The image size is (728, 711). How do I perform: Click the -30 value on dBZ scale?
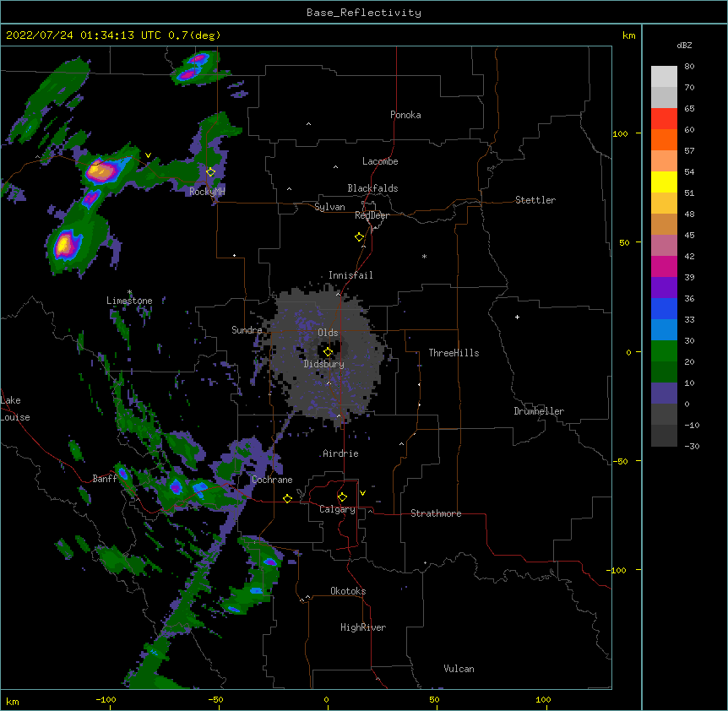click(x=692, y=446)
